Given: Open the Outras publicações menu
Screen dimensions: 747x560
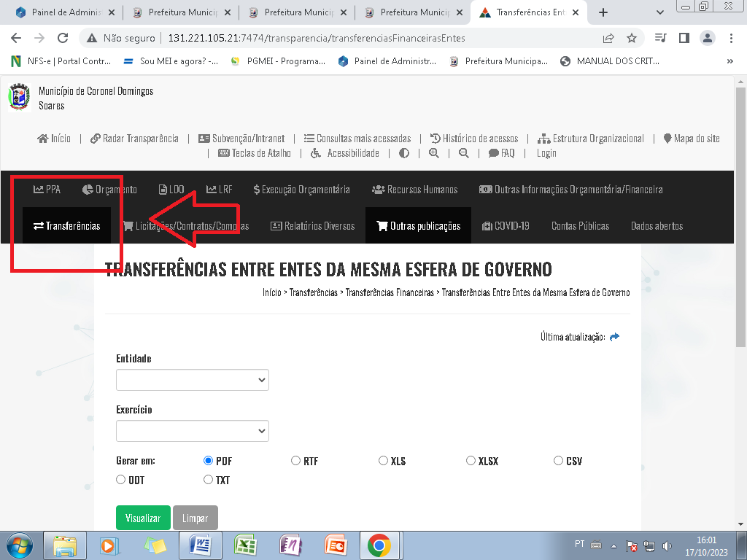Looking at the screenshot, I should [418, 226].
